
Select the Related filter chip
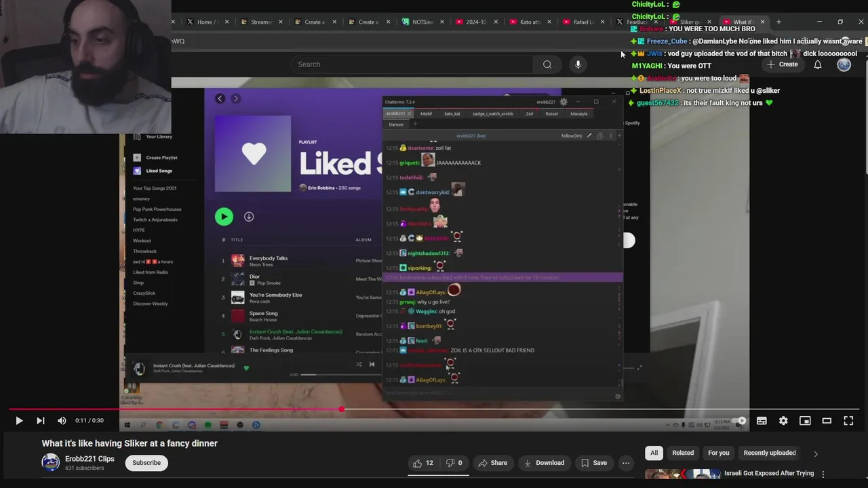(683, 453)
